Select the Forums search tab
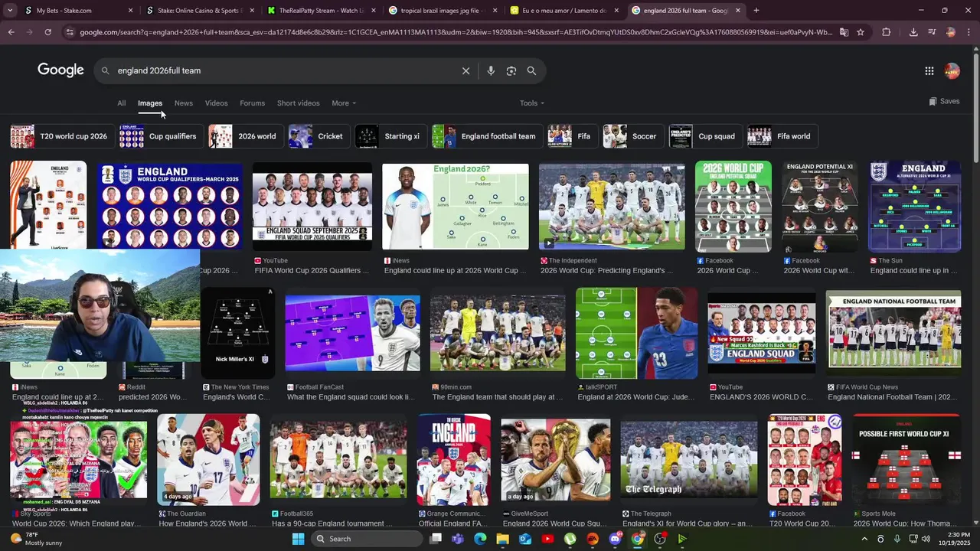Image resolution: width=980 pixels, height=551 pixels. [x=252, y=103]
